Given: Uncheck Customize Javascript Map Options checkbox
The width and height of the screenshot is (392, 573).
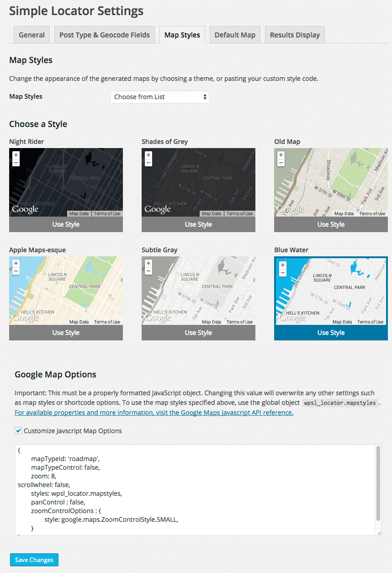Looking at the screenshot, I should pyautogui.click(x=18, y=430).
